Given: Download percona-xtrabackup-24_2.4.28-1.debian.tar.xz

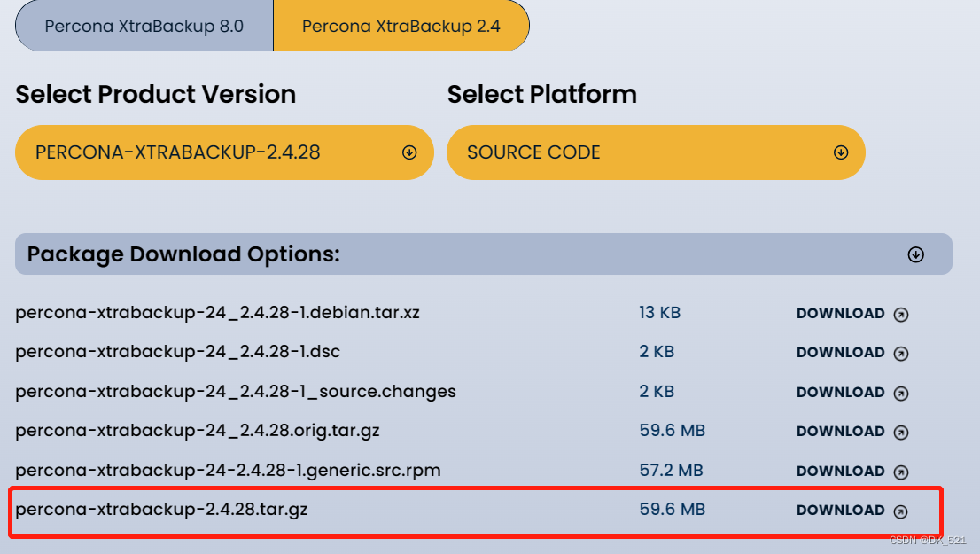Looking at the screenshot, I should click(x=840, y=313).
